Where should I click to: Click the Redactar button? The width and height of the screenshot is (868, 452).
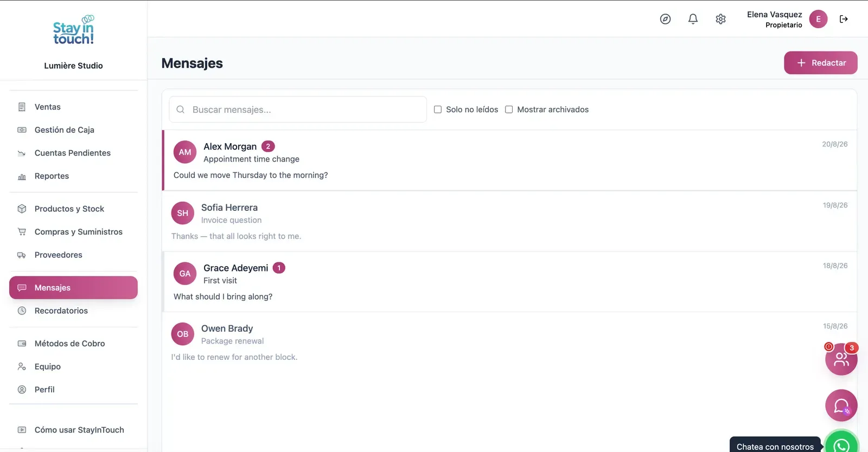(x=820, y=63)
